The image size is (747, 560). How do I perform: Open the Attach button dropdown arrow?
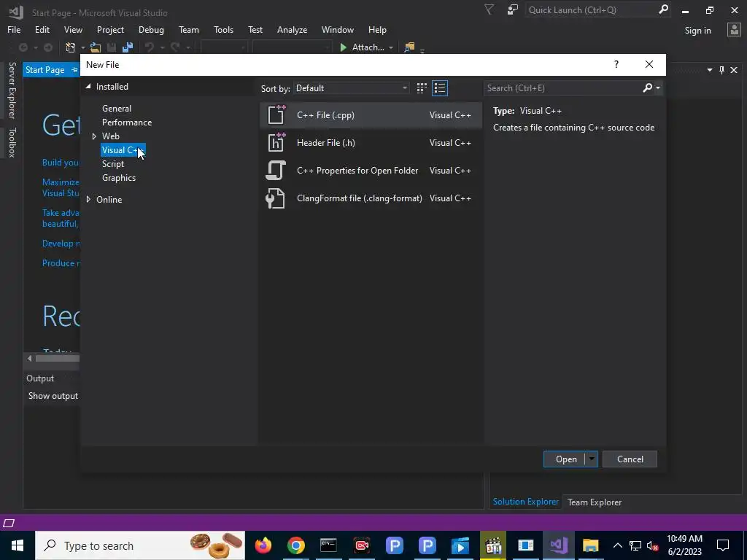[391, 47]
